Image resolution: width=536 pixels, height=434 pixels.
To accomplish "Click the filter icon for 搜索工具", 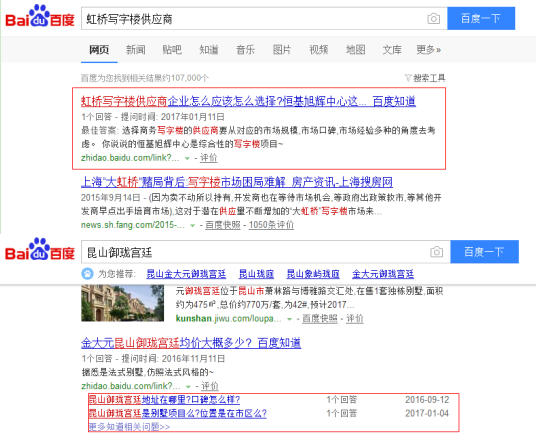I will (408, 78).
